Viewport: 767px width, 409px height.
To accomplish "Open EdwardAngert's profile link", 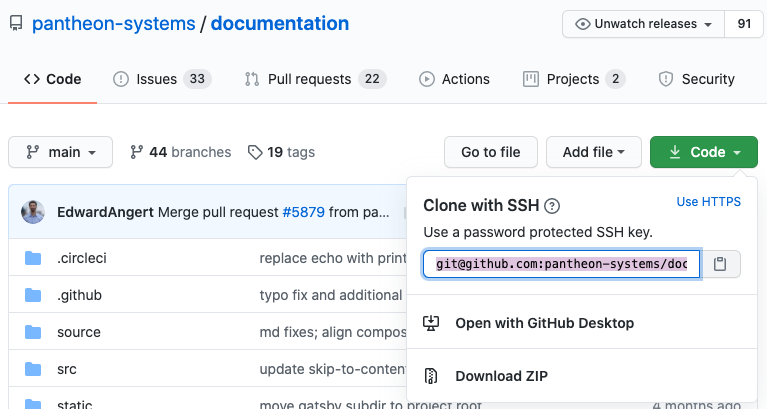I will tap(105, 212).
